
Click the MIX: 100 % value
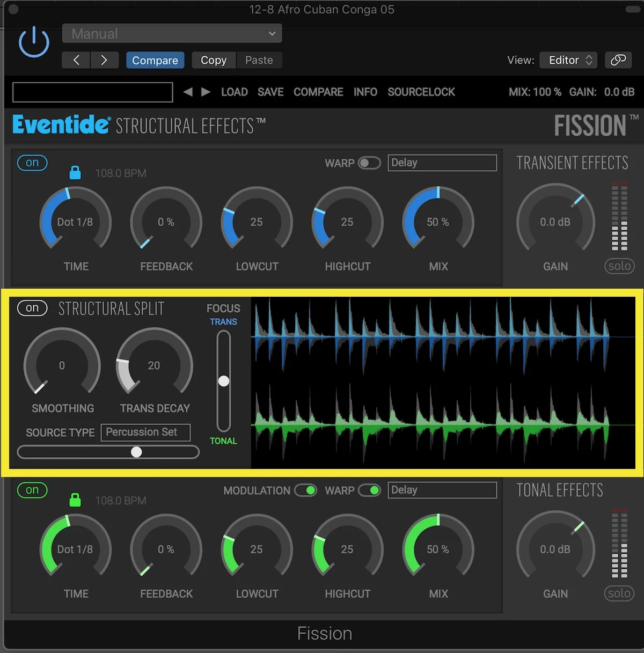[x=535, y=92]
